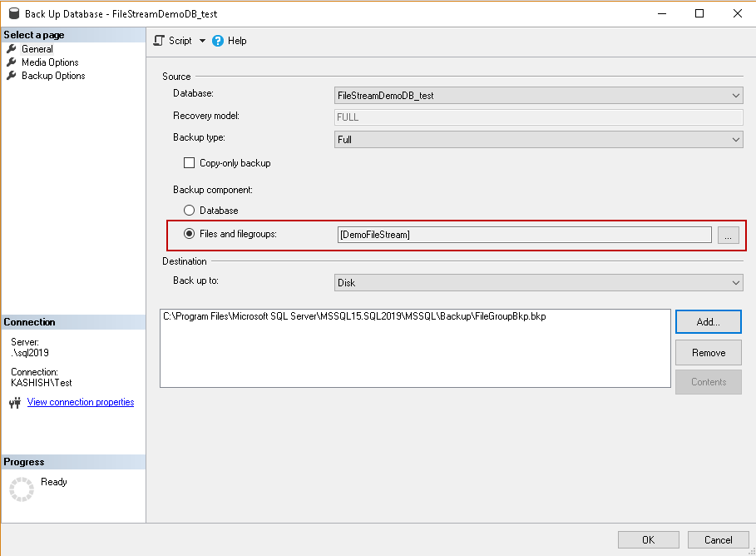
Task: Open the Database dropdown list
Action: coord(735,96)
